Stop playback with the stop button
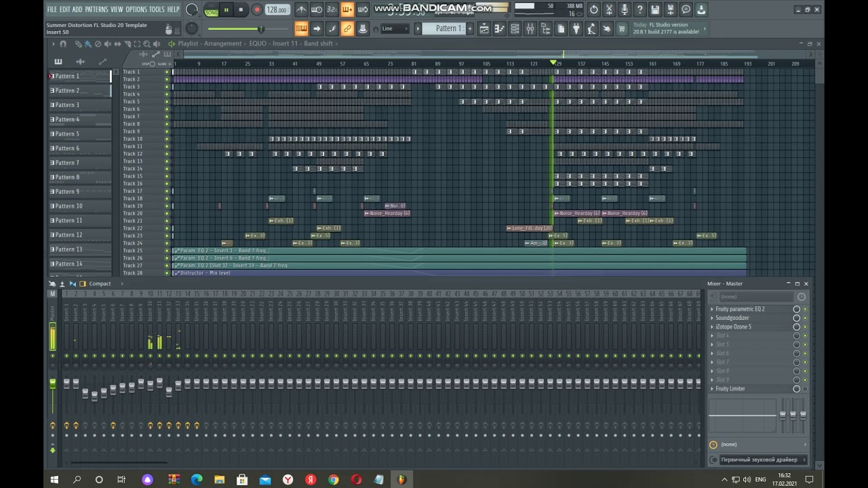Image resolution: width=868 pixels, height=488 pixels. point(241,9)
